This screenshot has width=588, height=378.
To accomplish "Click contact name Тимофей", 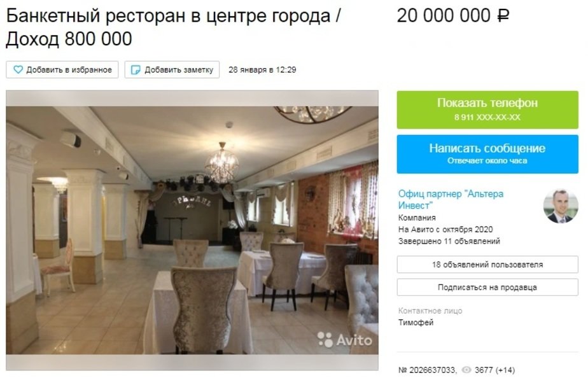I will point(416,323).
